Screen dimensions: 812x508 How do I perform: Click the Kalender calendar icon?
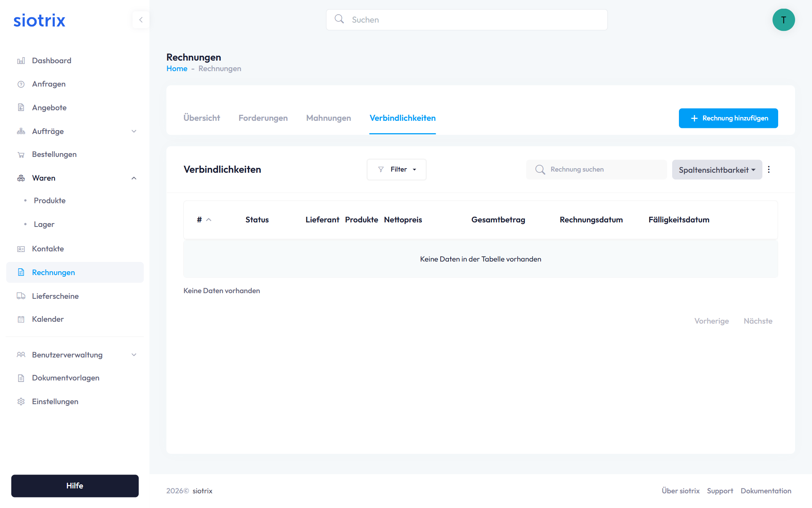[21, 319]
